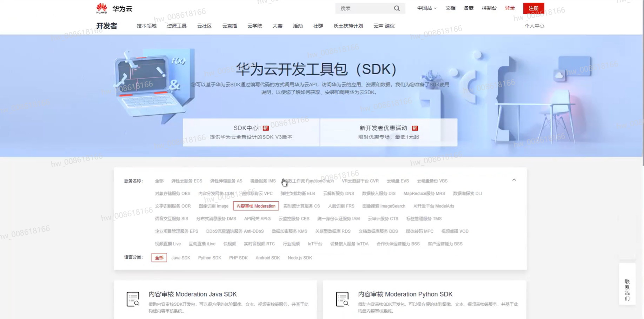This screenshot has height=319, width=644.
Task: Filter by VR云渲游平台 CVR
Action: click(x=360, y=181)
